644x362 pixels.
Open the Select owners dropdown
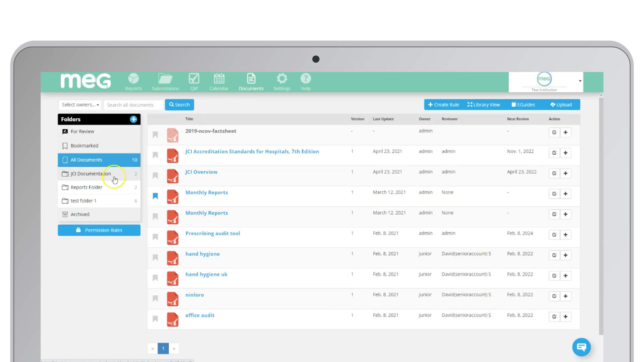[79, 105]
